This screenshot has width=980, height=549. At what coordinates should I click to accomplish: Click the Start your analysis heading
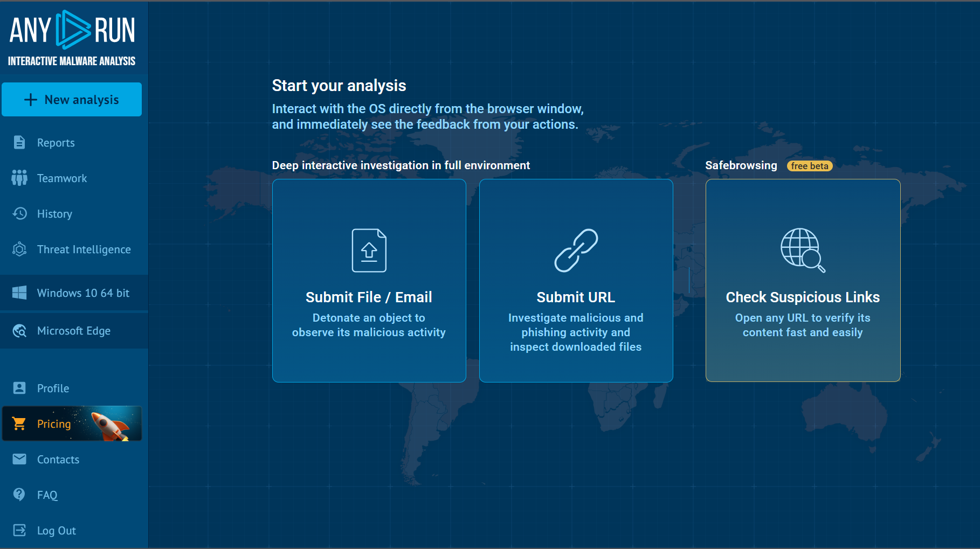[339, 86]
